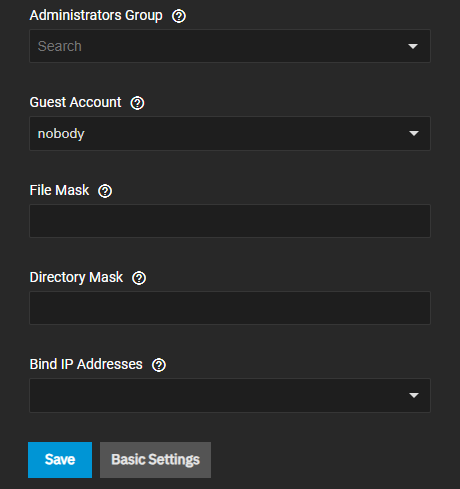This screenshot has width=460, height=489.
Task: Open help tooltip for Administrators Group
Action: [x=179, y=16]
